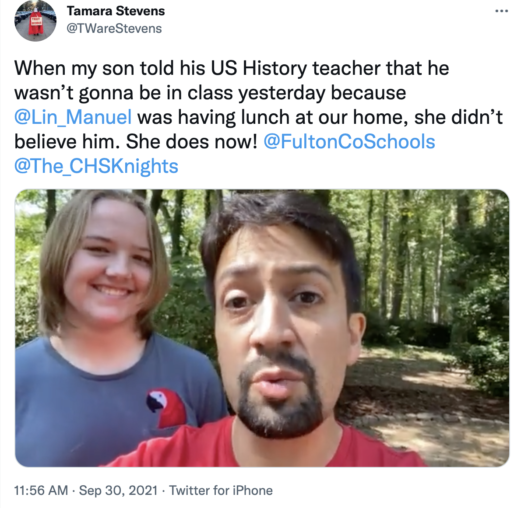Click Tamara Stevens' round profile avatar

(x=35, y=21)
